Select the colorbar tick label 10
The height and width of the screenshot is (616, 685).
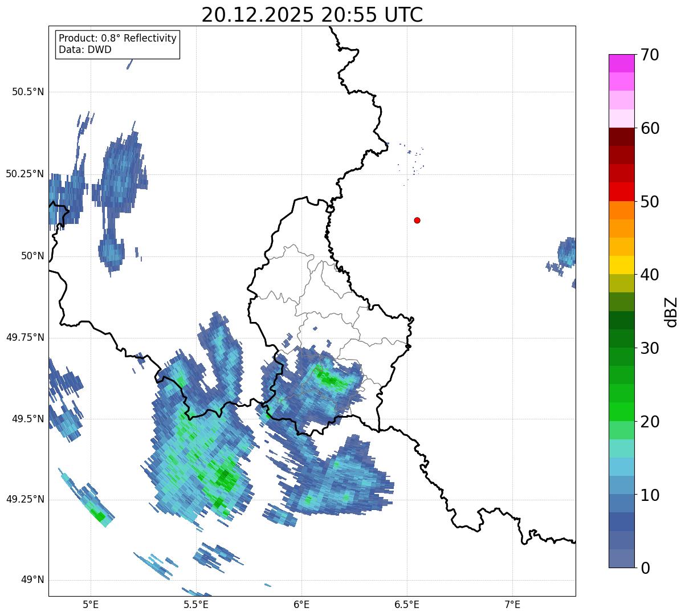650,495
